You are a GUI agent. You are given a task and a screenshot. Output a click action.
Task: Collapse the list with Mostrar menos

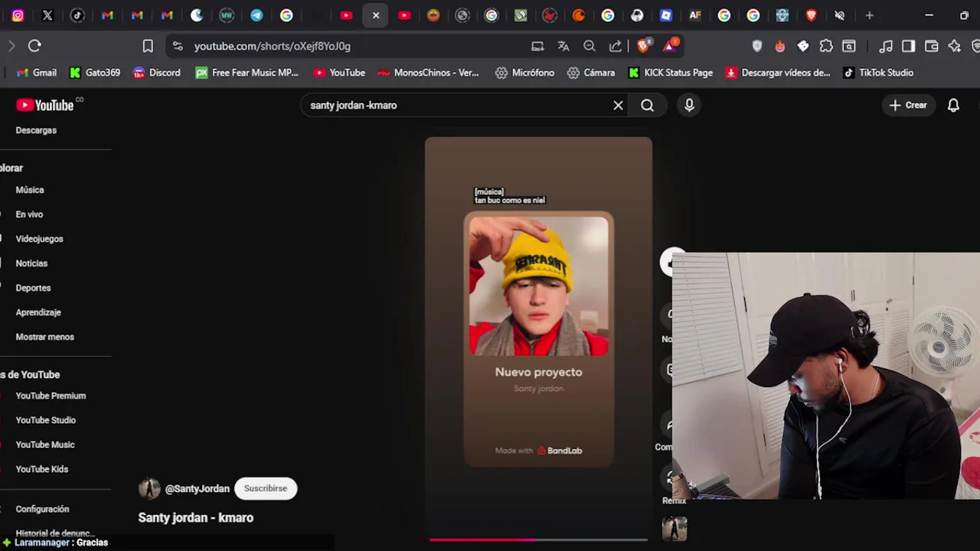point(44,337)
